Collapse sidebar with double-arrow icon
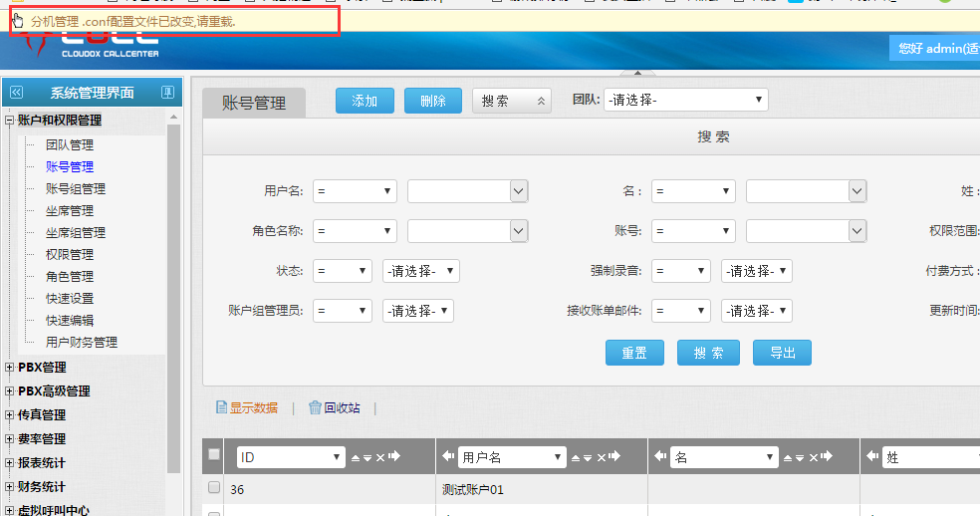980x516 pixels. pos(17,93)
